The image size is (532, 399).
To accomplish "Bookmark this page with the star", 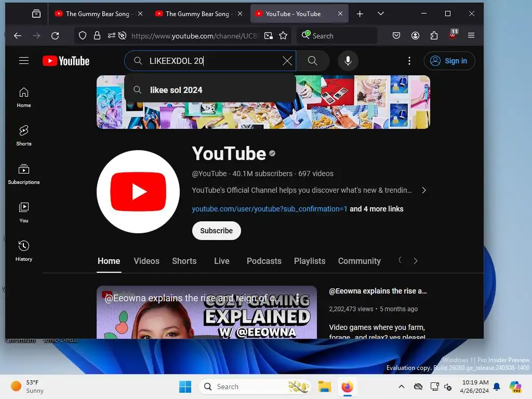I will click(283, 36).
